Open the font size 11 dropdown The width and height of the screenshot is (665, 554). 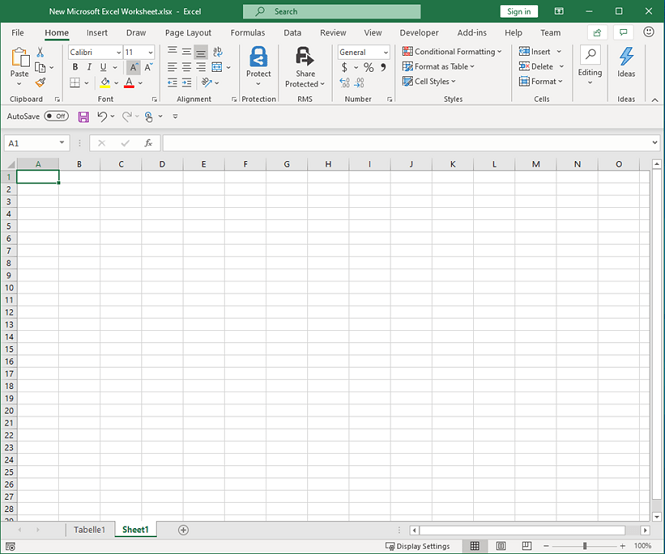(x=151, y=53)
